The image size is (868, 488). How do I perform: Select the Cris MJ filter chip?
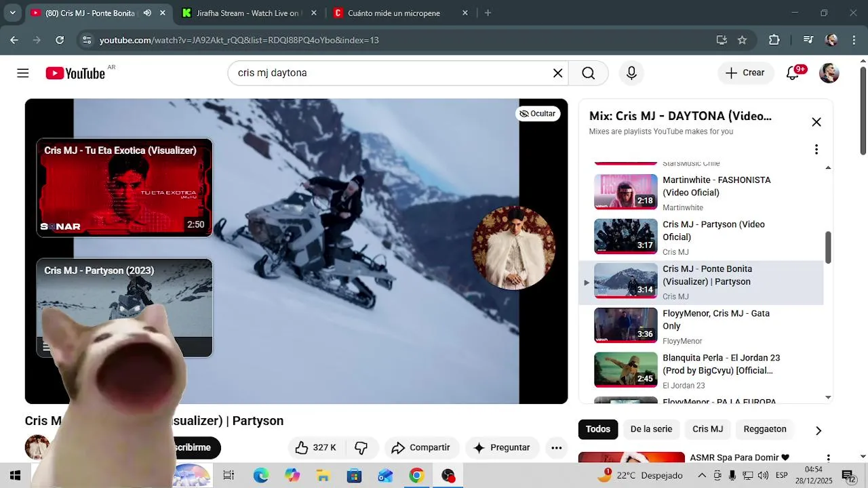click(707, 429)
